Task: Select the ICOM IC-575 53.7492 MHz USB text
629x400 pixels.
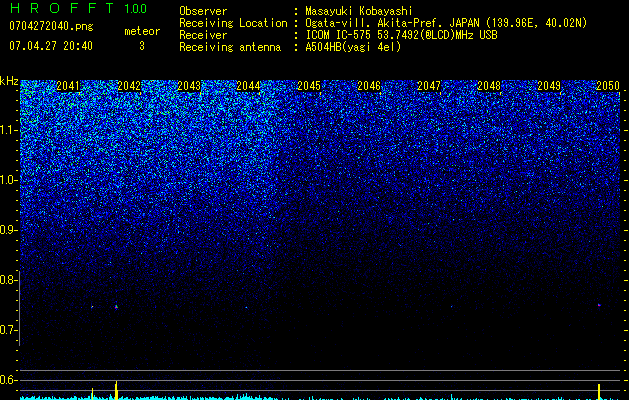Action: click(401, 35)
